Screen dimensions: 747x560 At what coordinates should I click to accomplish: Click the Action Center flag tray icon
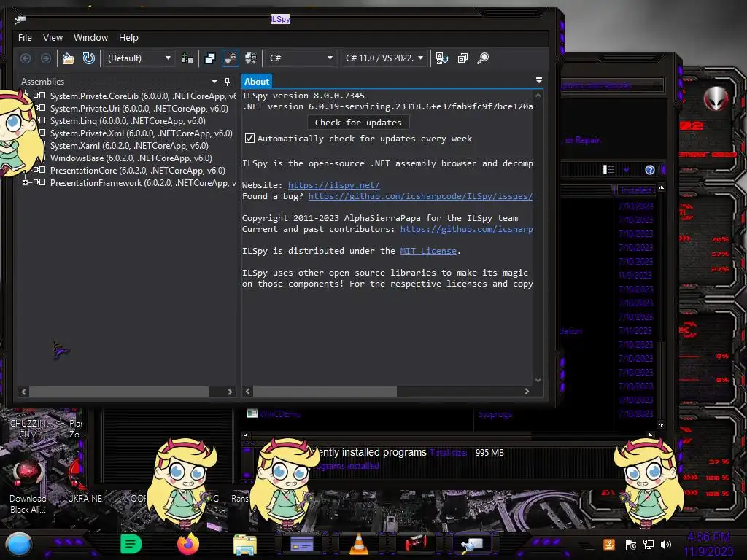(x=631, y=545)
